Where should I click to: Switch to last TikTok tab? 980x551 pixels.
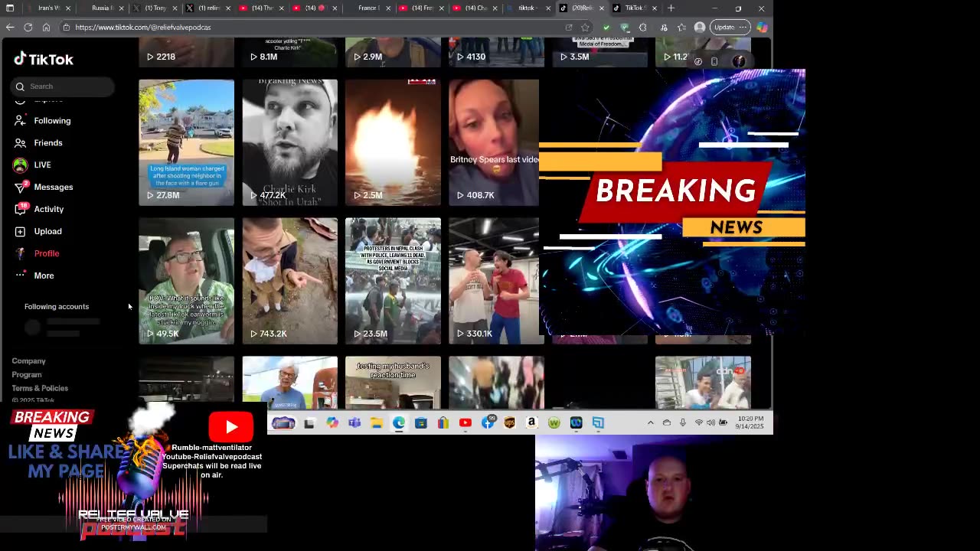coord(634,8)
